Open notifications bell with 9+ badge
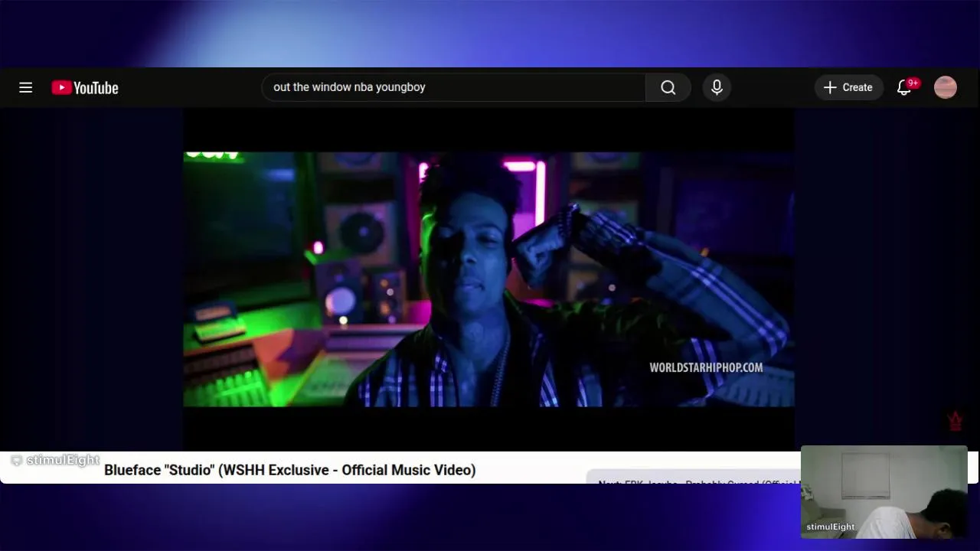 point(905,87)
